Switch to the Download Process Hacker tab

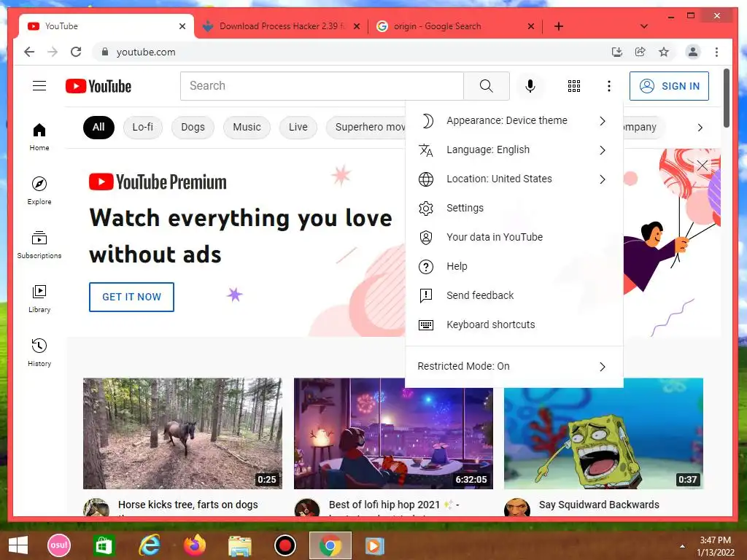click(281, 26)
